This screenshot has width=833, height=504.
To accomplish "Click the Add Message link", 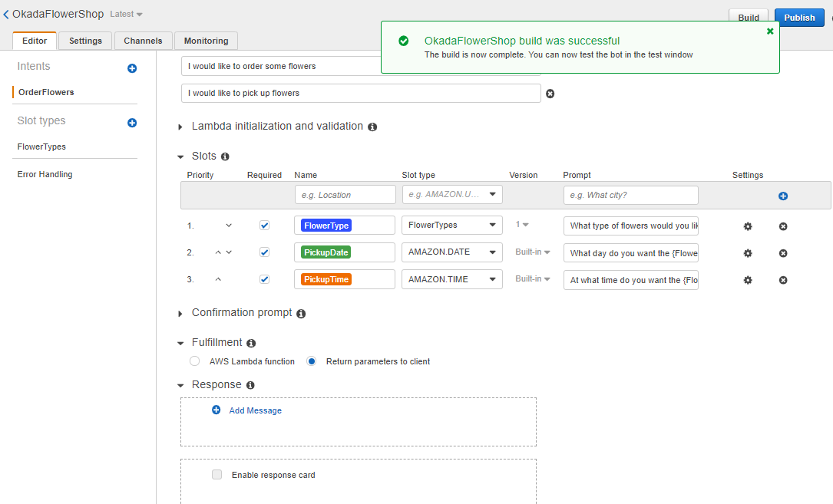I will click(x=255, y=410).
